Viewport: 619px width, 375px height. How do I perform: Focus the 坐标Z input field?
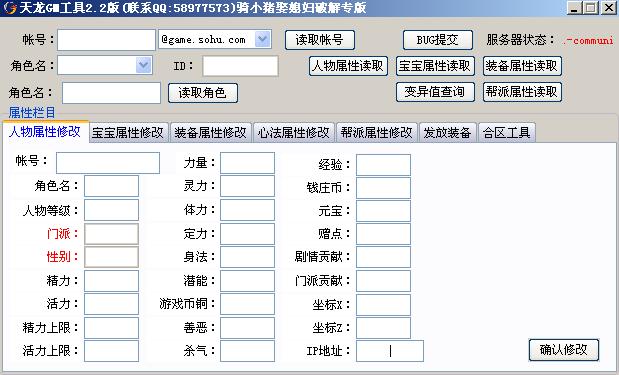click(x=383, y=328)
